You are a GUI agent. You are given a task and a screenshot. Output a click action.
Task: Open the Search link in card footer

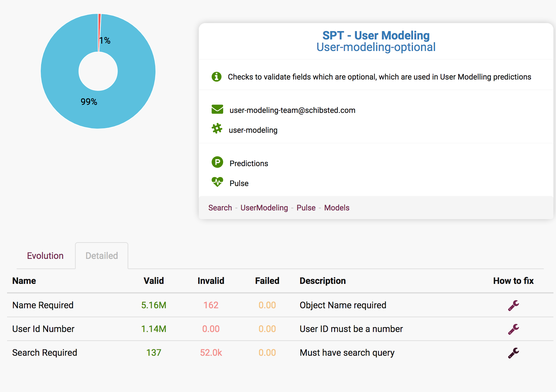click(x=220, y=208)
